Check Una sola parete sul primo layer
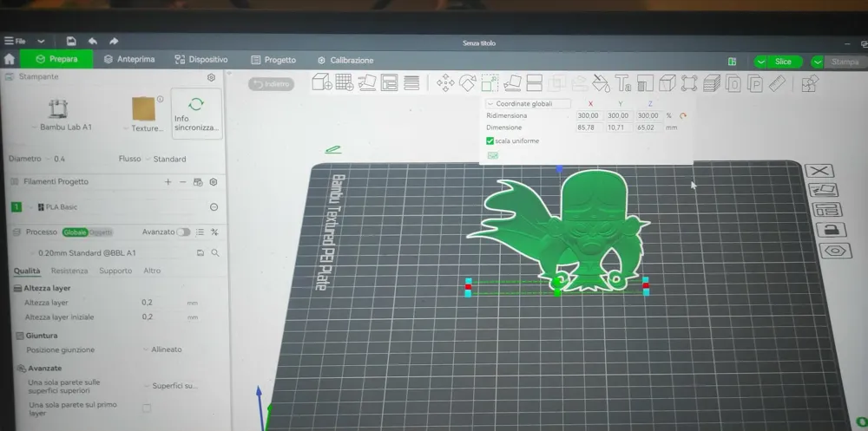868x431 pixels. pyautogui.click(x=147, y=408)
